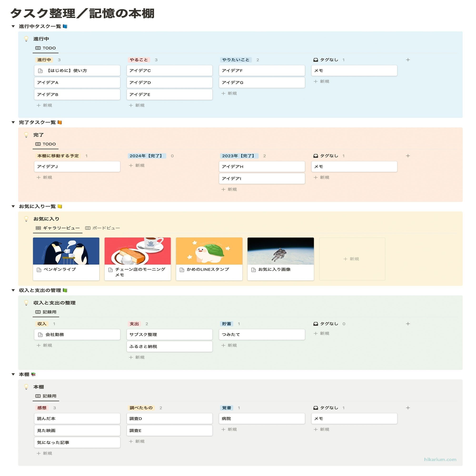Click 新規 under the 進行中 column
The image size is (476, 476).
(x=44, y=105)
